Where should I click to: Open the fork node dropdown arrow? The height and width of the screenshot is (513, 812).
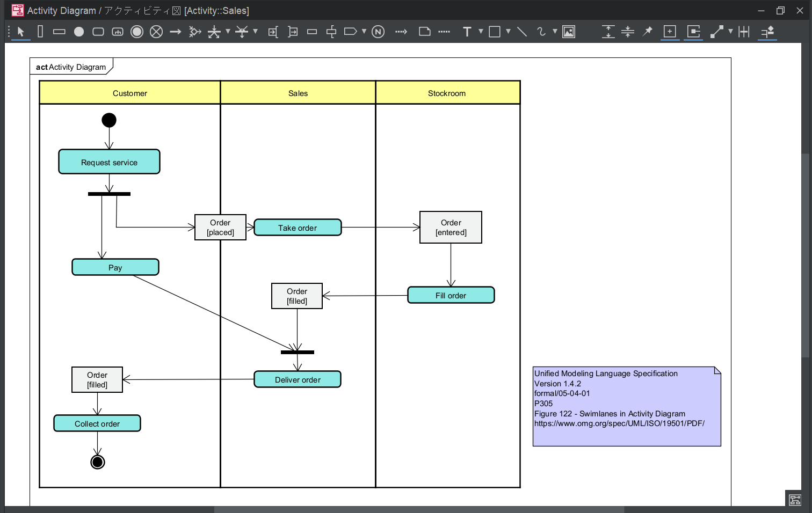coord(228,31)
